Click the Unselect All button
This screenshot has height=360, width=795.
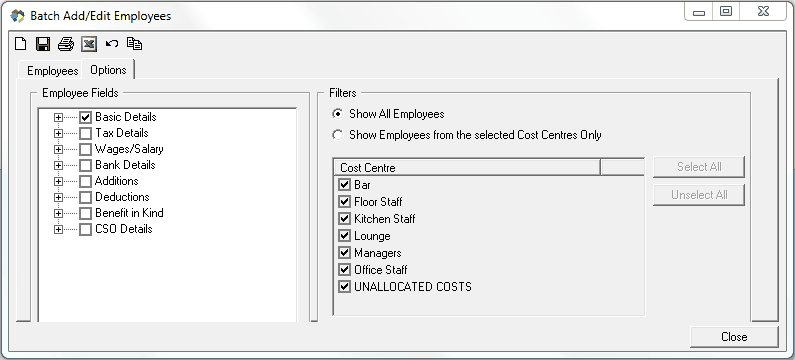click(x=699, y=195)
